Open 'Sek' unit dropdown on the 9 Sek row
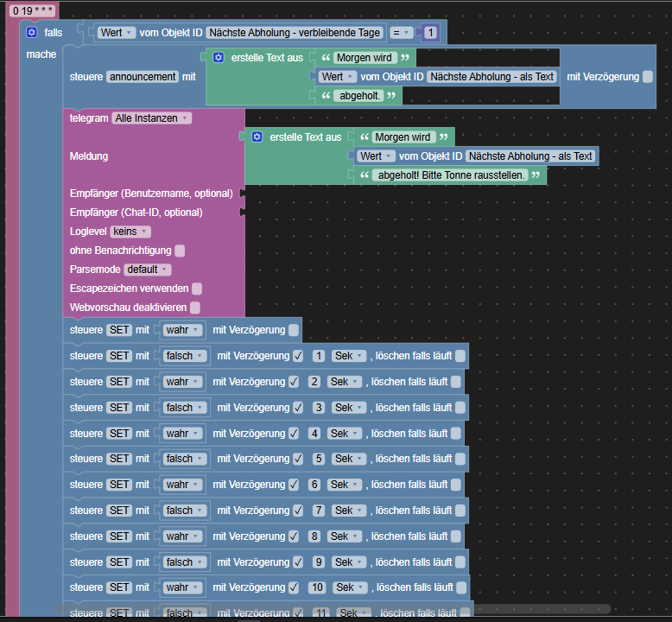The width and height of the screenshot is (672, 622). pos(349,562)
